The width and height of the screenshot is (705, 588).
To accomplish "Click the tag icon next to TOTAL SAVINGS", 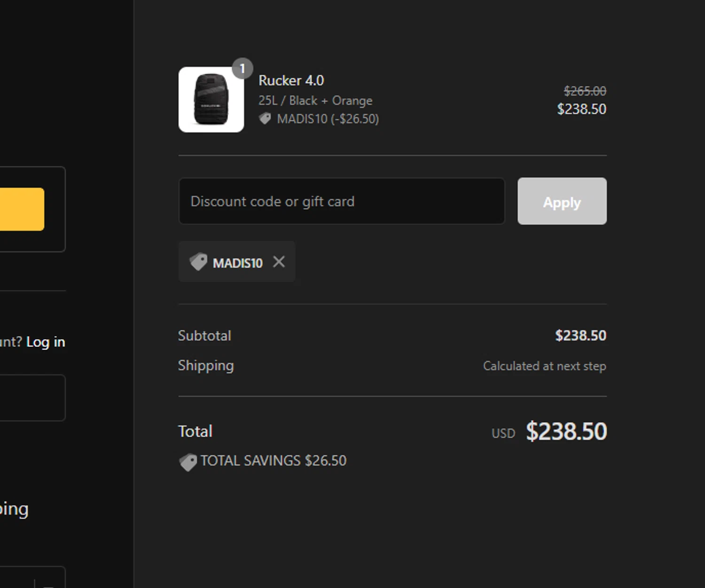I will tap(188, 462).
